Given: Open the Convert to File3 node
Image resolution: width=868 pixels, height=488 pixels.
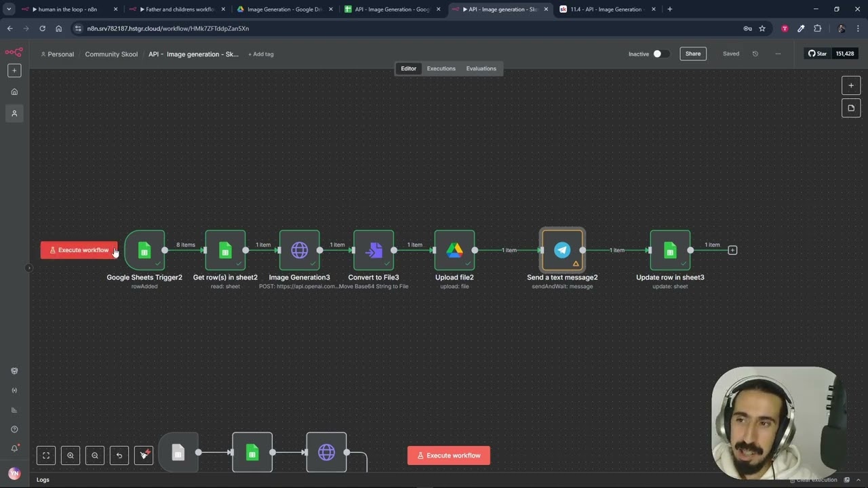Looking at the screenshot, I should point(374,250).
